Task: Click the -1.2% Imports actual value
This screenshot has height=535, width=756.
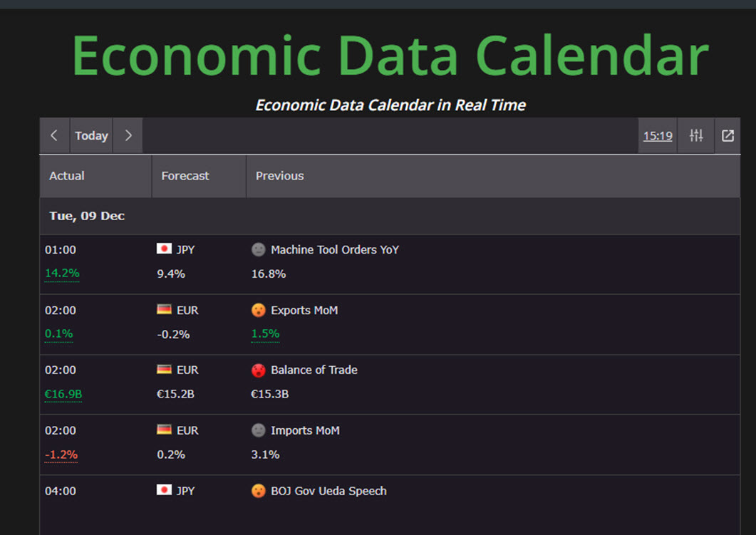Action: pos(61,455)
